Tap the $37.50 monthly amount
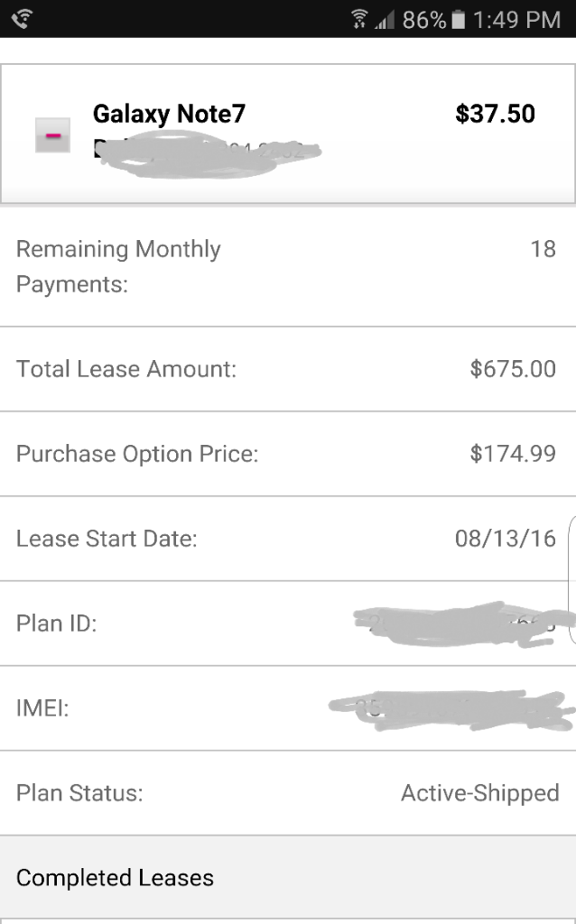 pos(496,114)
